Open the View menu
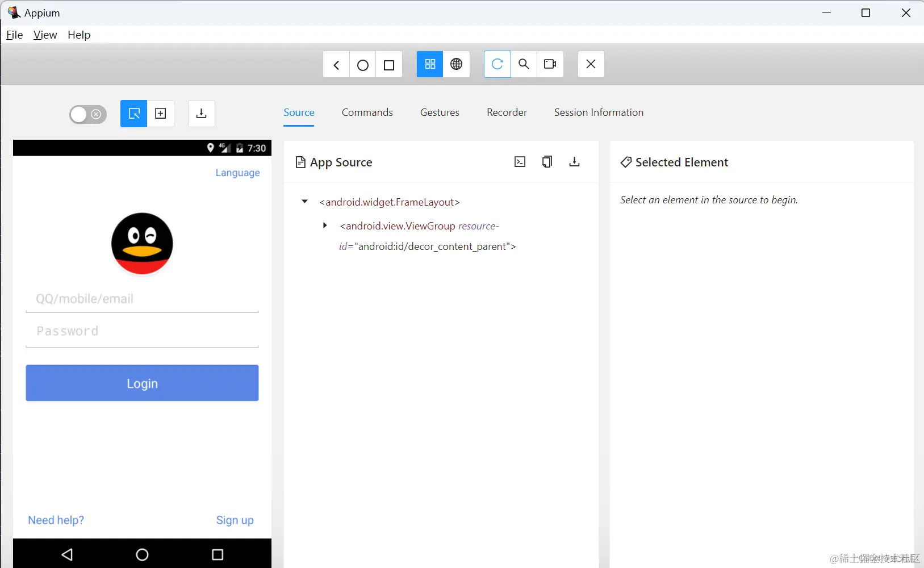The width and height of the screenshot is (924, 568). 45,35
